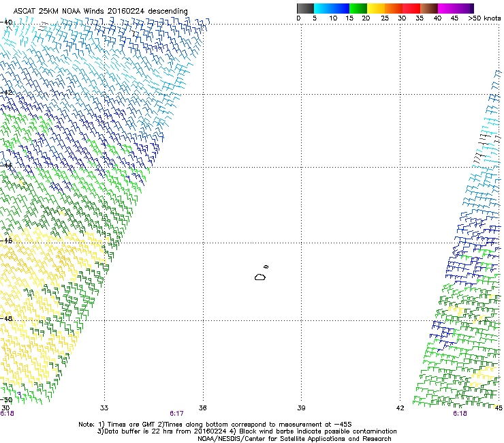This screenshot has height=443, width=504.
Task: Click the yellow 20-25 knots color band
Action: tap(376, 8)
